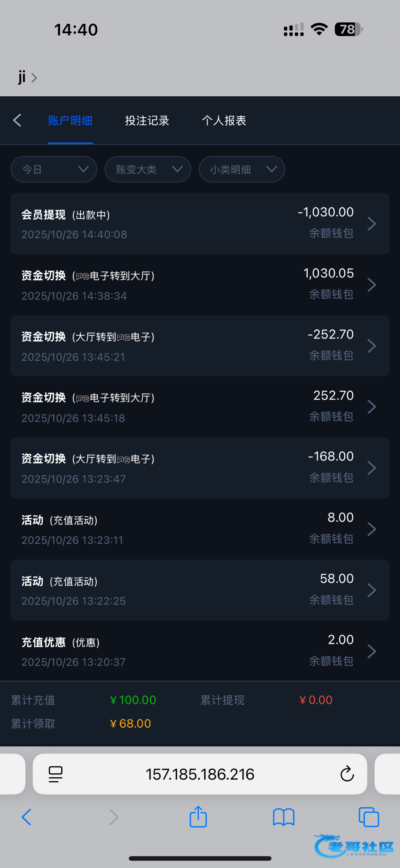This screenshot has height=868, width=400.
Task: Open Safari bookmarks icon
Action: (x=283, y=817)
